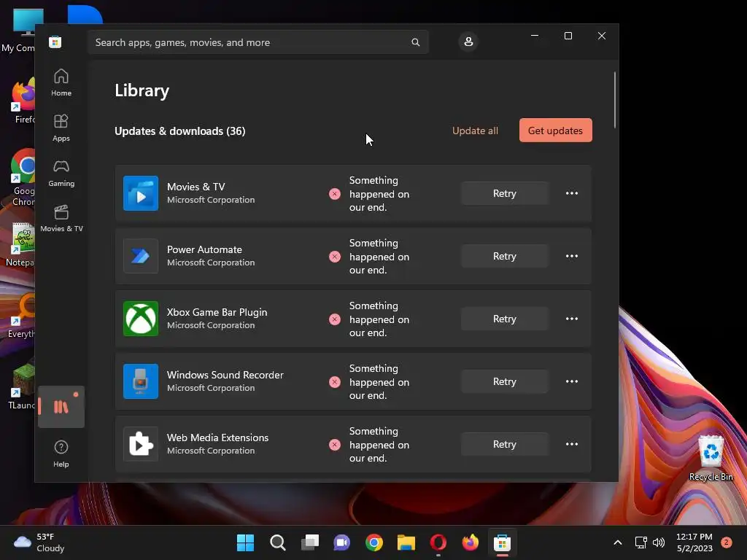The width and height of the screenshot is (747, 560).
Task: Open the Help page in sidebar
Action: tap(61, 454)
